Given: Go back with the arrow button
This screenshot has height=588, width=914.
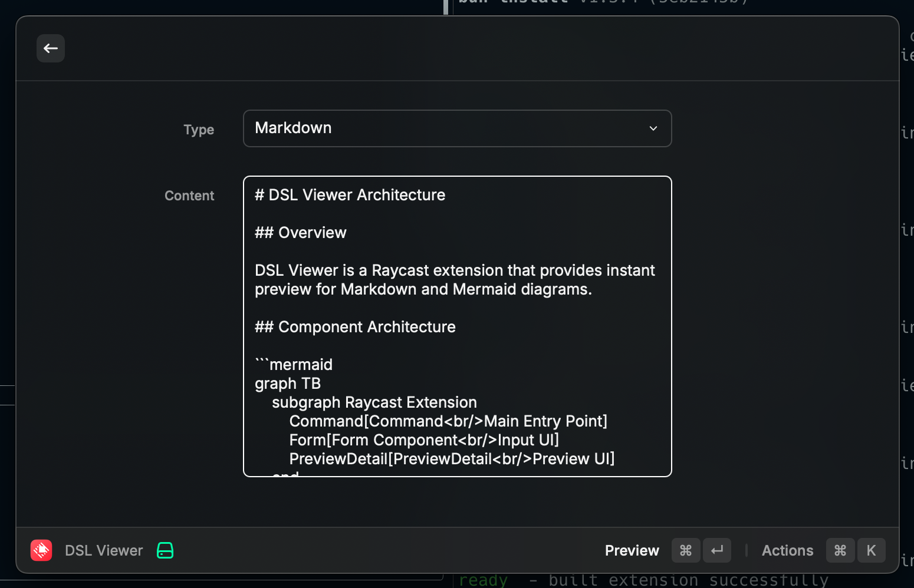Looking at the screenshot, I should (51, 48).
